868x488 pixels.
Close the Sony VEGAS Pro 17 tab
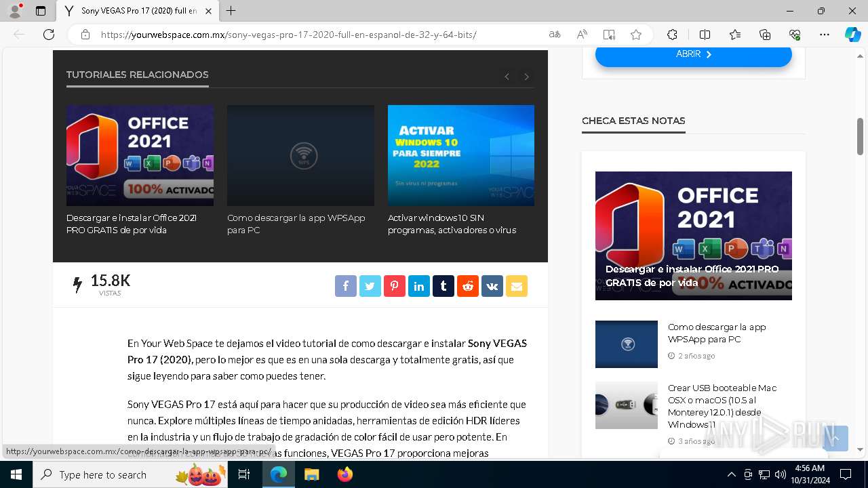tap(208, 11)
